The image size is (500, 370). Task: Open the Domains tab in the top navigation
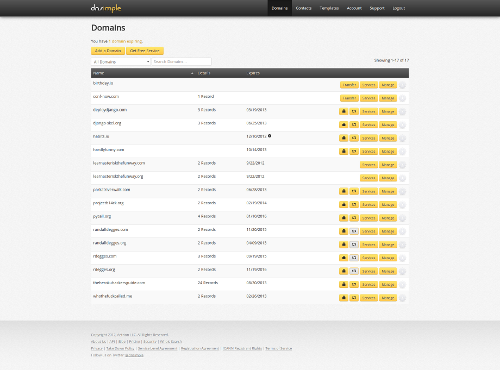[x=280, y=8]
